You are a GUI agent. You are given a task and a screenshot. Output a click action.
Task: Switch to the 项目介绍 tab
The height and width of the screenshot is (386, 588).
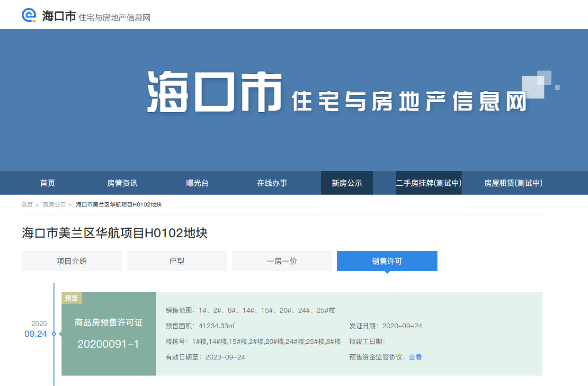point(72,261)
